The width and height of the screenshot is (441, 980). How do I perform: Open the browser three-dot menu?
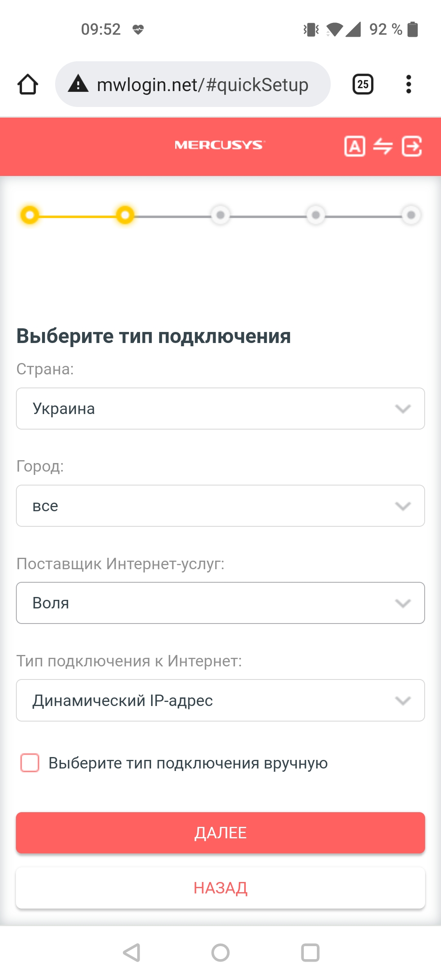click(x=408, y=85)
